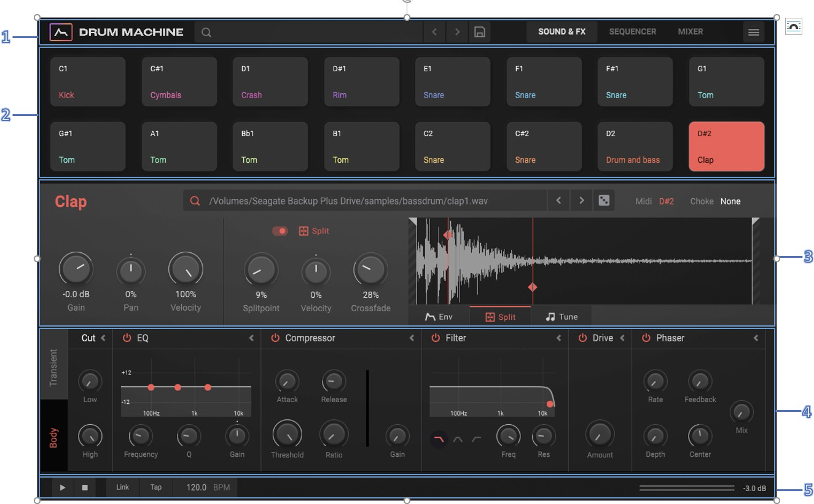
Task: Click the Tap tempo button
Action: [x=156, y=487]
